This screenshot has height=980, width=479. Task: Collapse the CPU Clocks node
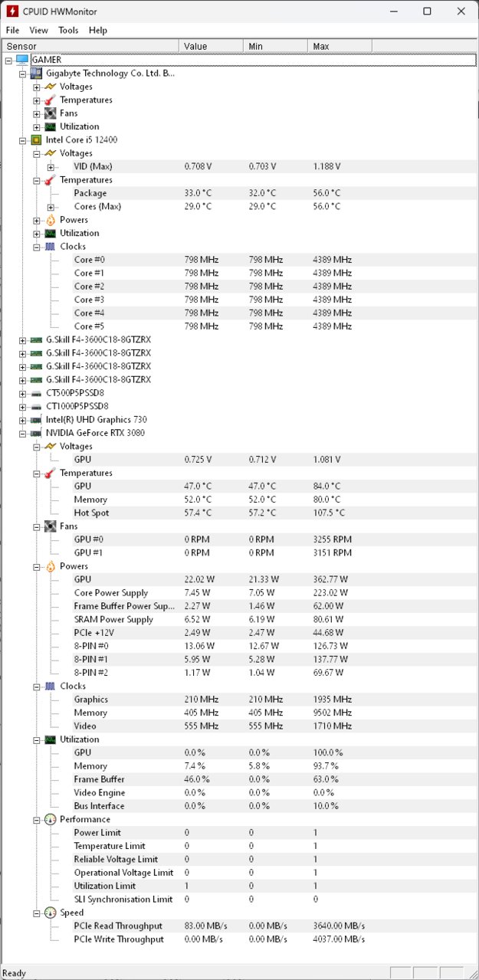pos(37,247)
